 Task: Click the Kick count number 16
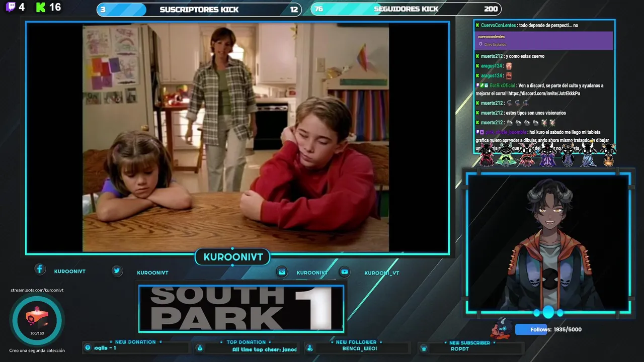[x=55, y=7]
